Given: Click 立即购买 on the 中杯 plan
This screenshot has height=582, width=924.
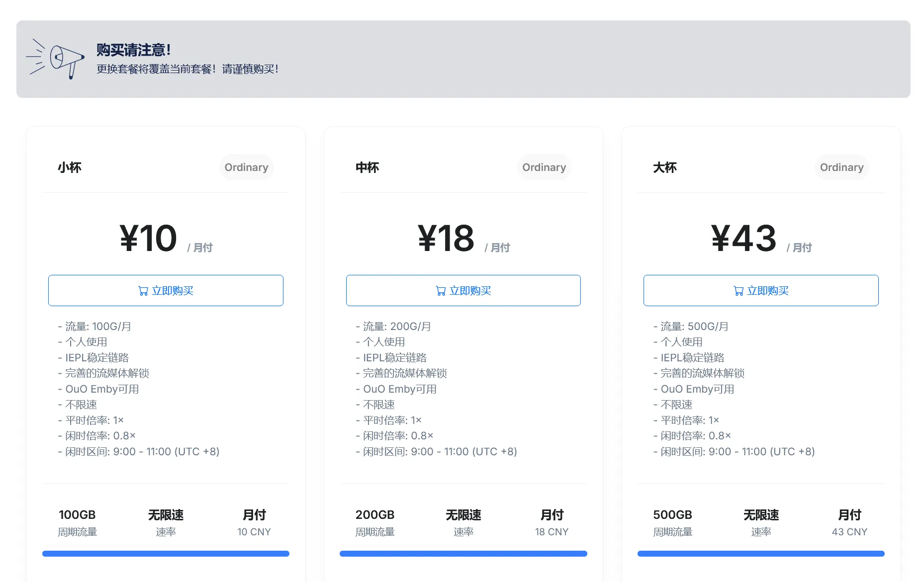Looking at the screenshot, I should [463, 290].
